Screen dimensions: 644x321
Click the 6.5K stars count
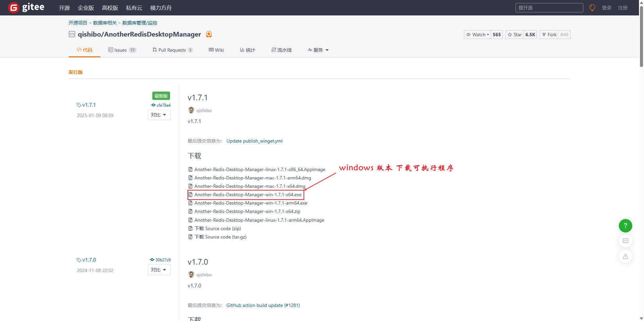pos(530,35)
